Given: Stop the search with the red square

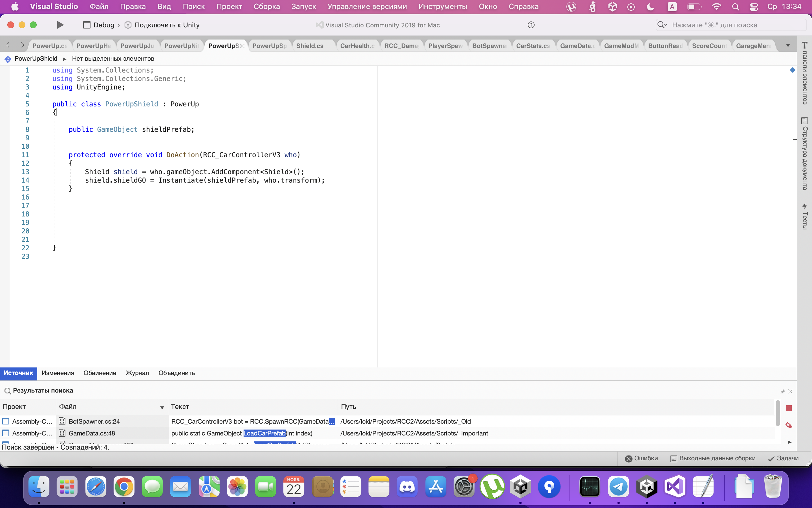Looking at the screenshot, I should [x=789, y=408].
